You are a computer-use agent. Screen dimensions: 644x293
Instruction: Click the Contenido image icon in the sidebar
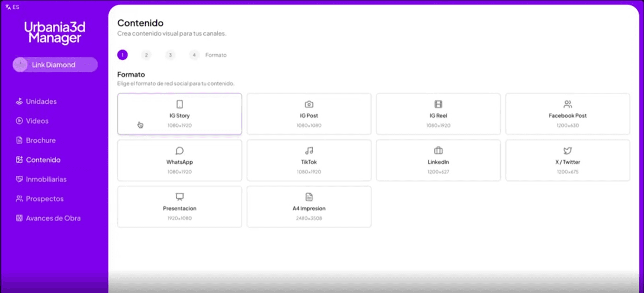pyautogui.click(x=19, y=160)
